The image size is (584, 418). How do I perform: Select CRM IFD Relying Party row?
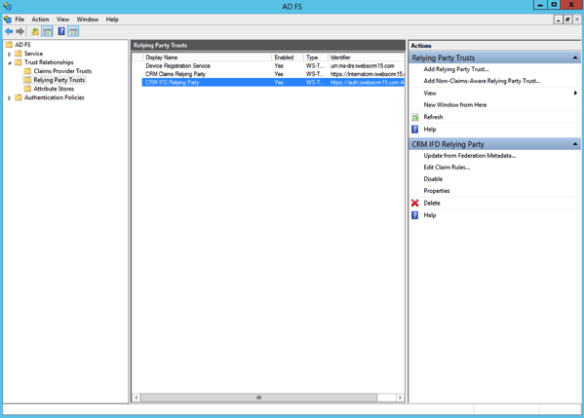(273, 82)
